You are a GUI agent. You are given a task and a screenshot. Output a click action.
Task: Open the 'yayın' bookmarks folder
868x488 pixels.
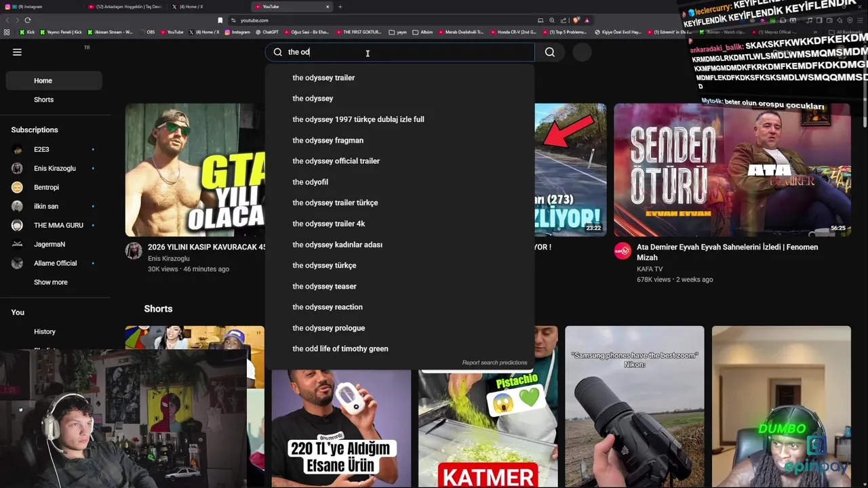398,32
